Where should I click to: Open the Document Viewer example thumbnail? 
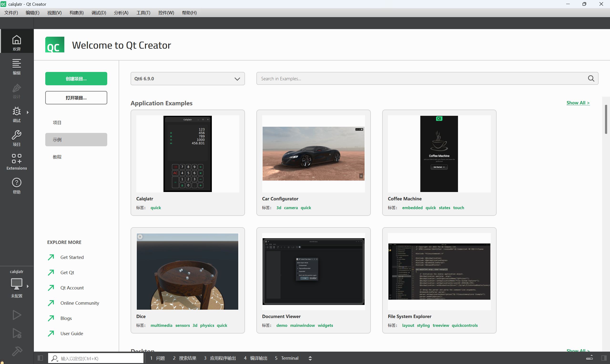[314, 272]
